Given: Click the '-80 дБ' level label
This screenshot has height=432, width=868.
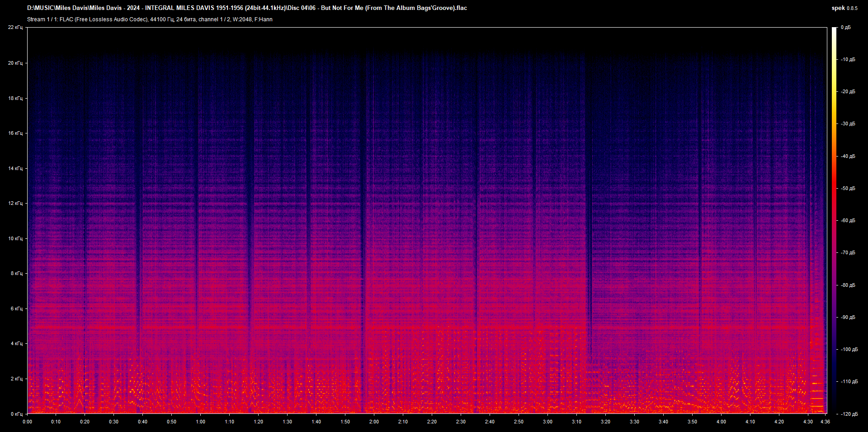Looking at the screenshot, I should pos(848,285).
